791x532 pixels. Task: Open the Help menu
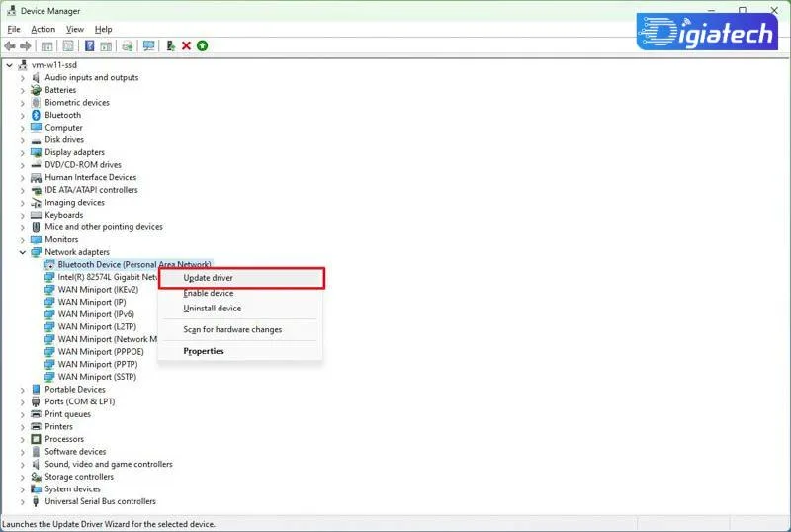pos(103,30)
